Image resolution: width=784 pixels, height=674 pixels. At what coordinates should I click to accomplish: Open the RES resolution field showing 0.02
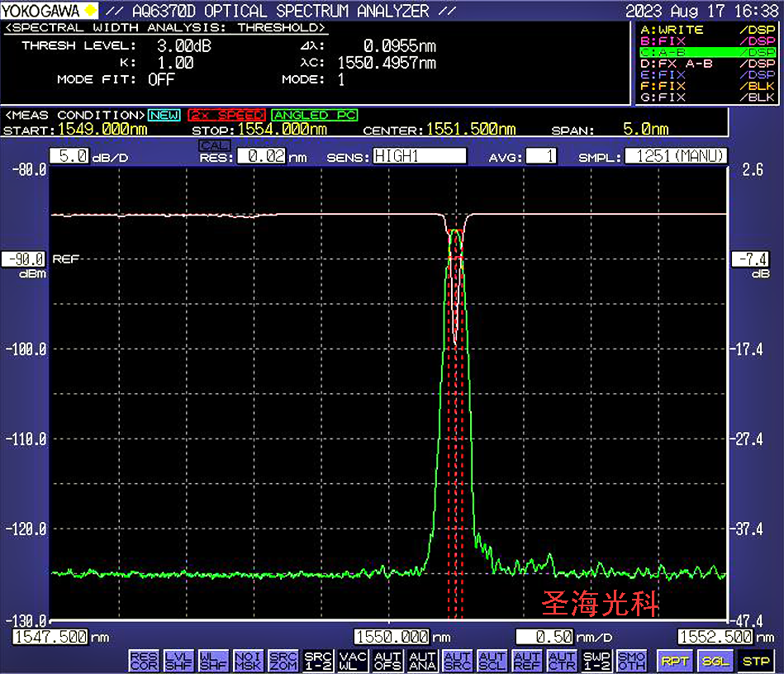point(261,156)
